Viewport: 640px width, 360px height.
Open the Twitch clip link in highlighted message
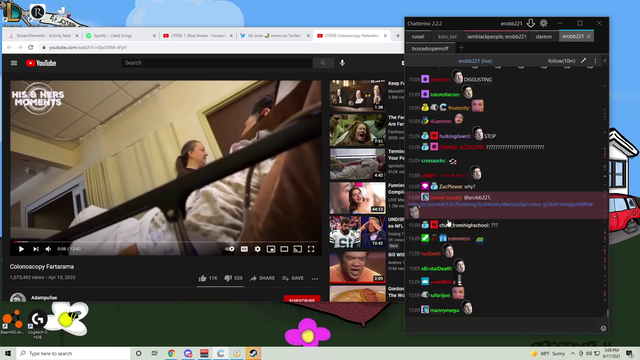(500, 204)
